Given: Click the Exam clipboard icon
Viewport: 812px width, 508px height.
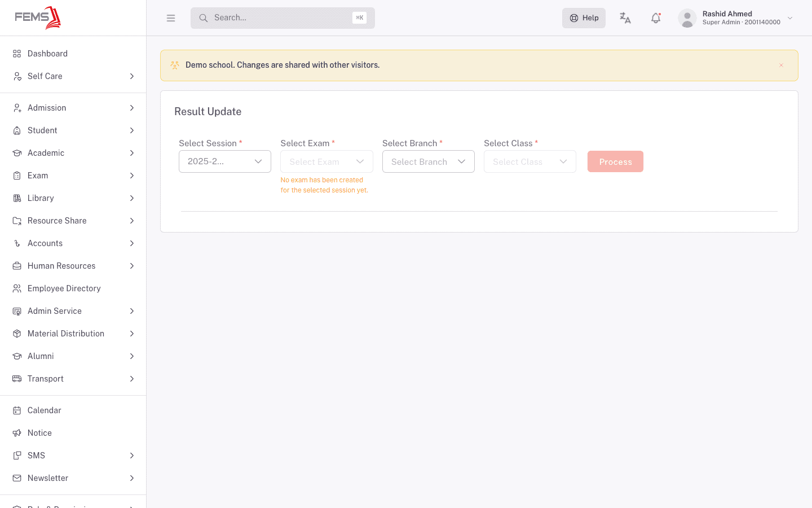Looking at the screenshot, I should click(x=17, y=176).
